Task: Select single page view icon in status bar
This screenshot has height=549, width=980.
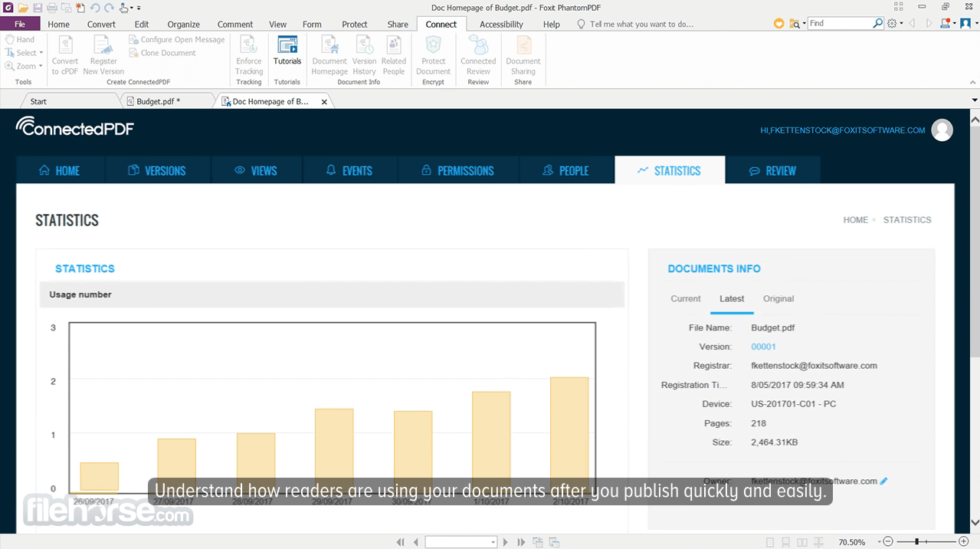Action: click(x=770, y=542)
